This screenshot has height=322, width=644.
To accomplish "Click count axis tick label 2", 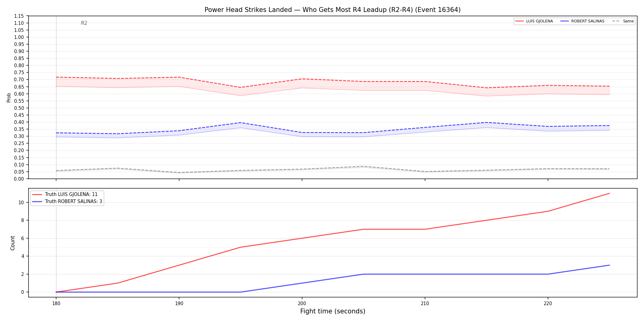I will point(22,274).
